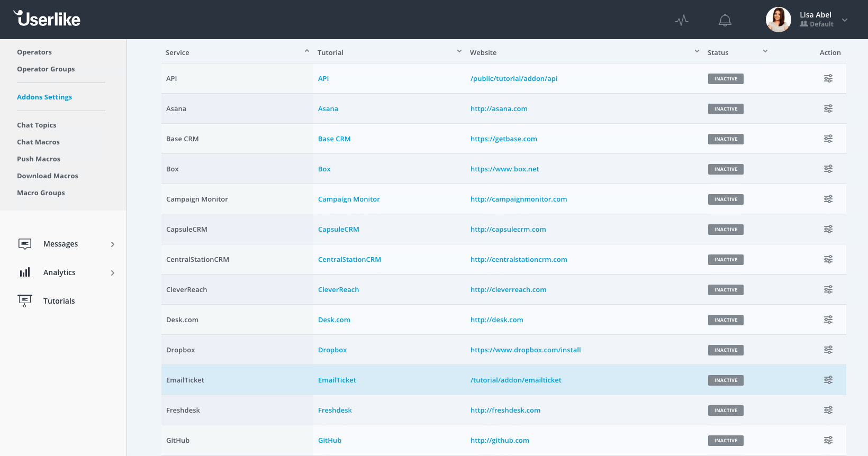Open settings icon for Desk.com row
Screen dimensions: 868x456
828,320
